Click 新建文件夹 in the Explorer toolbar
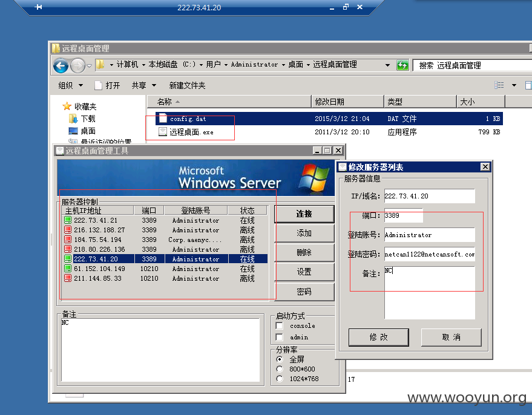Image resolution: width=532 pixels, height=415 pixels. (x=187, y=85)
